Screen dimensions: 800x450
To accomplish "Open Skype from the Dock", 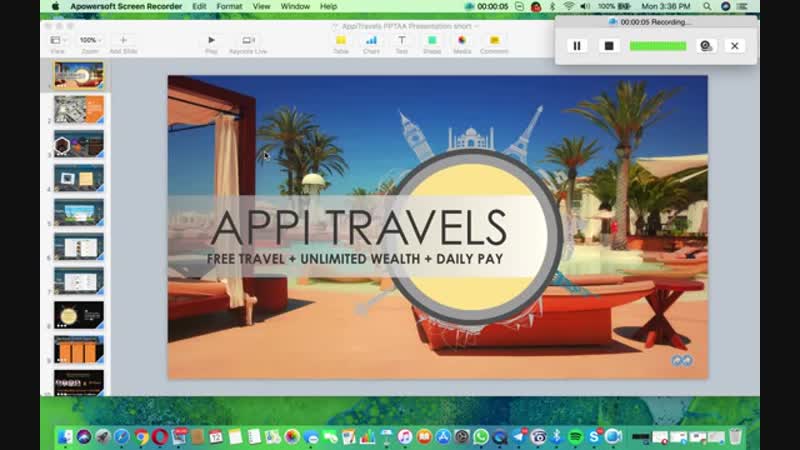I will pos(594,437).
